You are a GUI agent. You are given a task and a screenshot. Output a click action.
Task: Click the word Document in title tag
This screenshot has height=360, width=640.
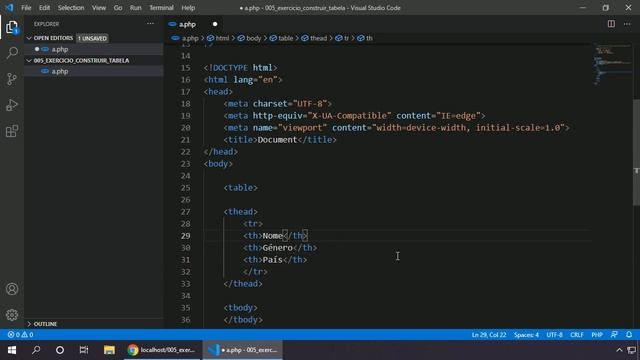pyautogui.click(x=278, y=140)
